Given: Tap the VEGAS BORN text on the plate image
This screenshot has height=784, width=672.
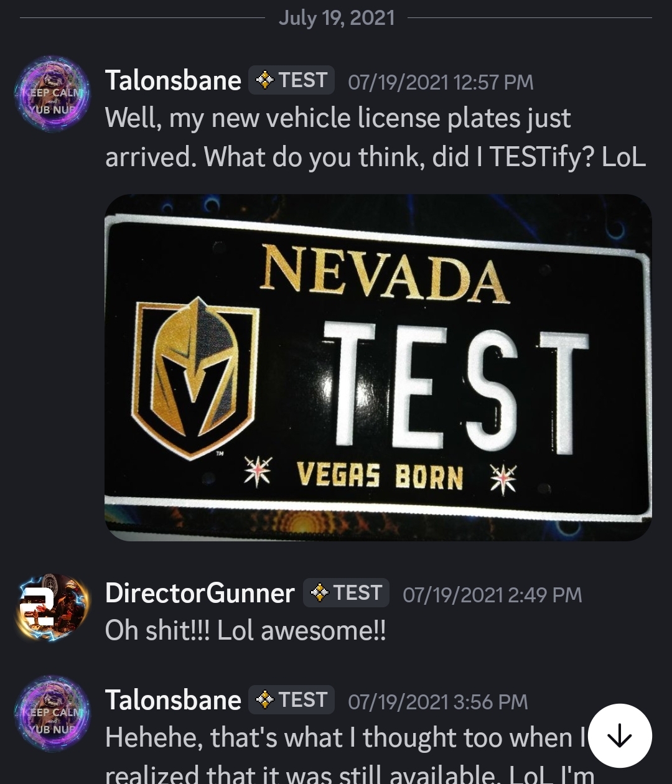Looking at the screenshot, I should (380, 476).
